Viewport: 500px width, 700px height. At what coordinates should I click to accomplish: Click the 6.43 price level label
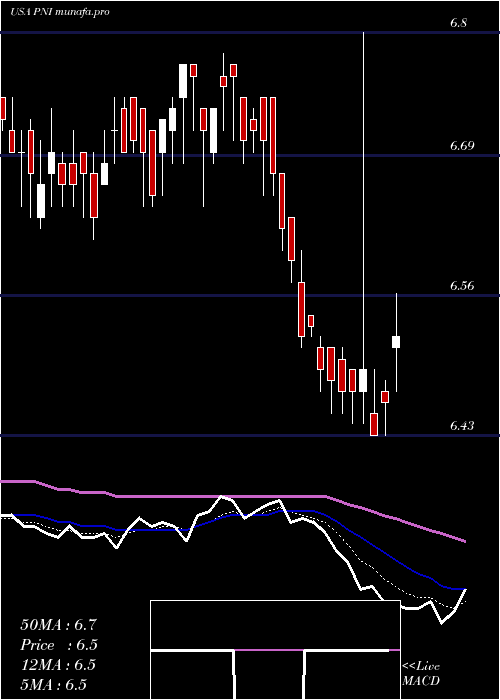462,425
